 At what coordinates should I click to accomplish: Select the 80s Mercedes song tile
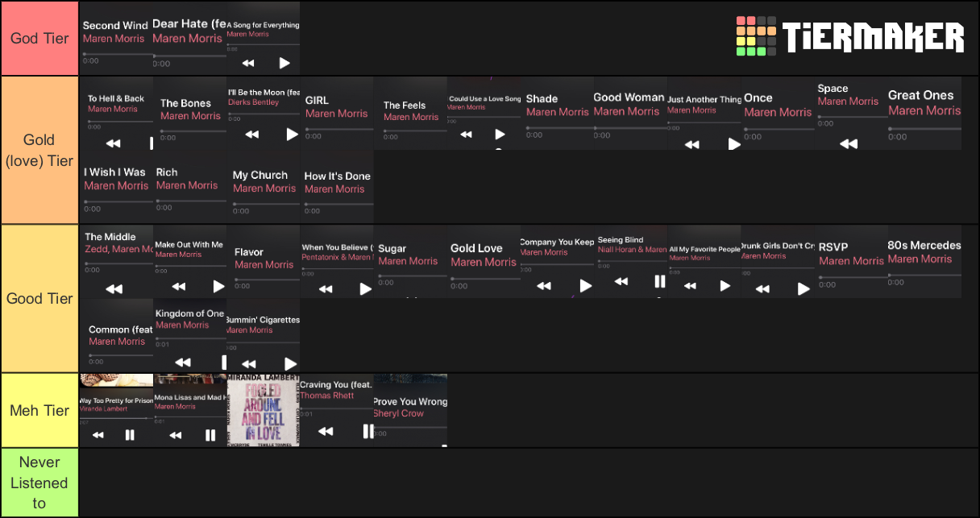click(924, 262)
